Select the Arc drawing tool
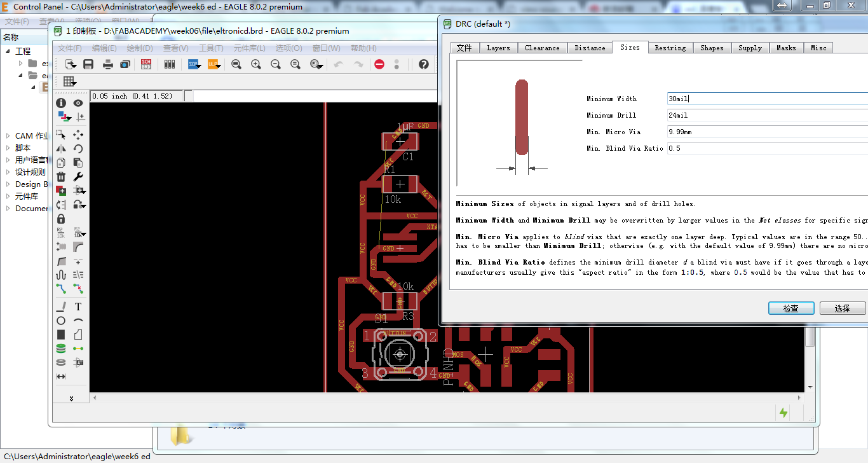Image resolution: width=868 pixels, height=463 pixels. [x=78, y=321]
